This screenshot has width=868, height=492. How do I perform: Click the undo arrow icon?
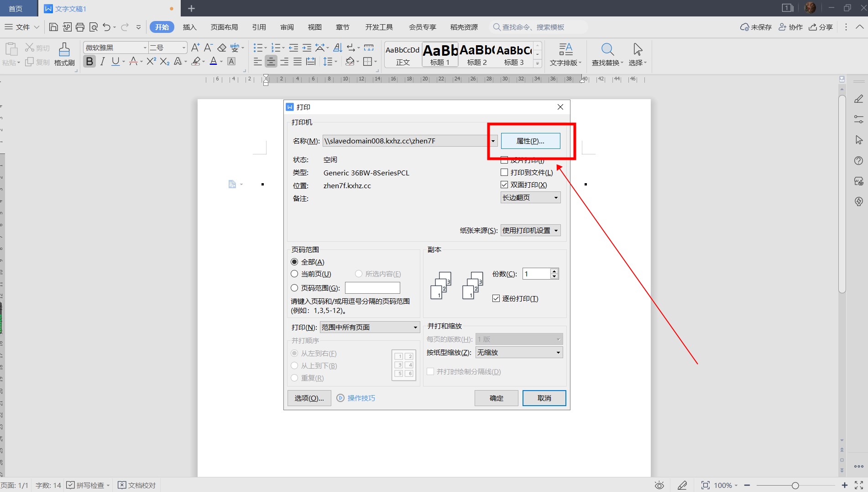[106, 27]
